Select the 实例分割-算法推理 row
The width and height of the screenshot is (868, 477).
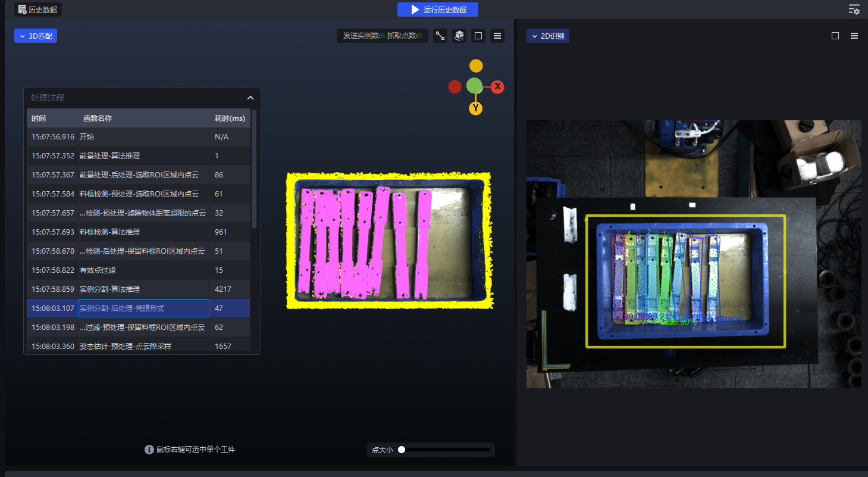point(143,289)
